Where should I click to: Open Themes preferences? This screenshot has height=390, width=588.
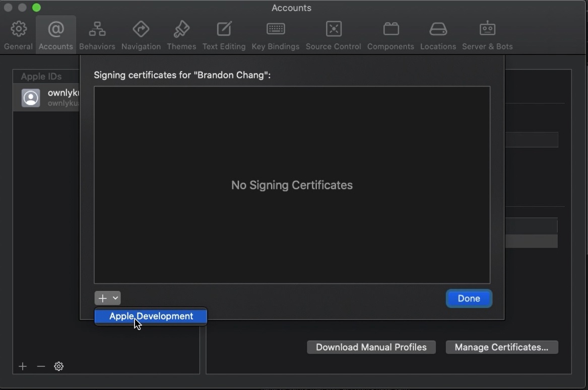[x=181, y=35]
